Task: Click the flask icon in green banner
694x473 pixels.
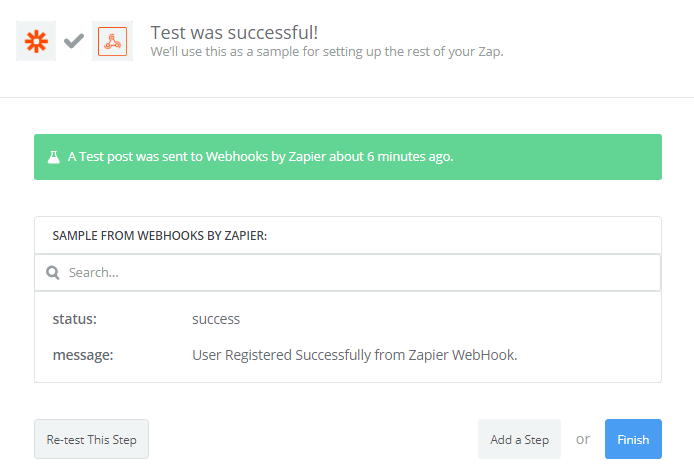Action: pos(54,157)
